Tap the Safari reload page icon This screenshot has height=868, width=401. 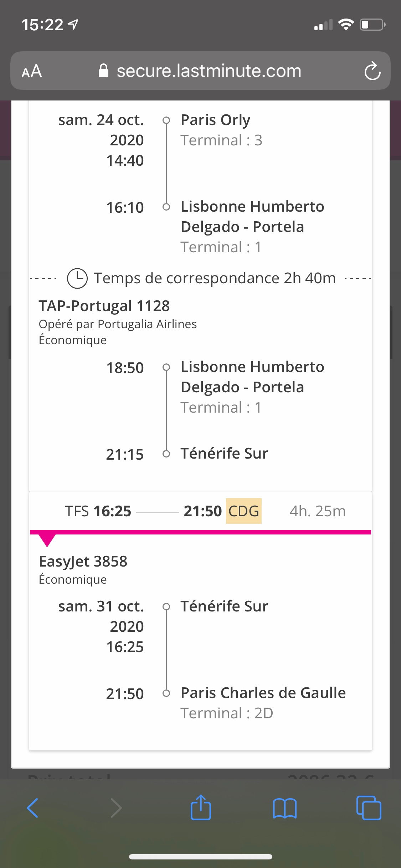372,71
